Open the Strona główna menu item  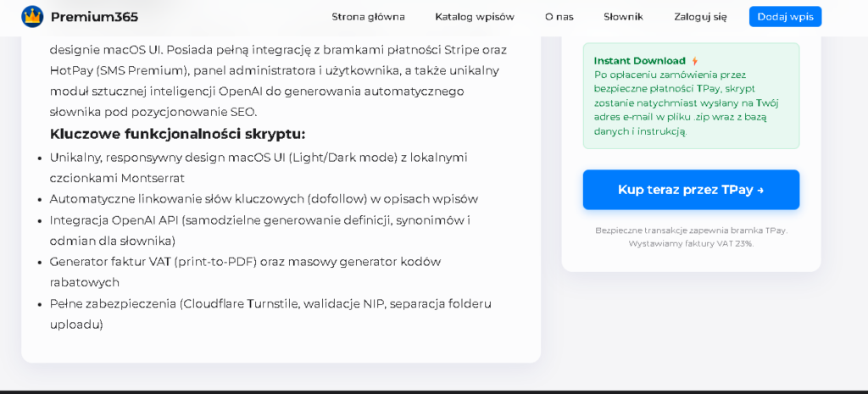click(368, 17)
